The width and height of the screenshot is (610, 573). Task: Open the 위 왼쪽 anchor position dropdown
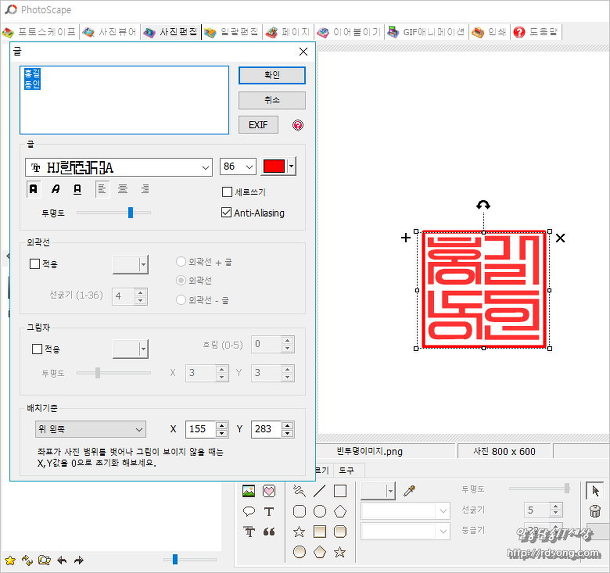(x=88, y=429)
